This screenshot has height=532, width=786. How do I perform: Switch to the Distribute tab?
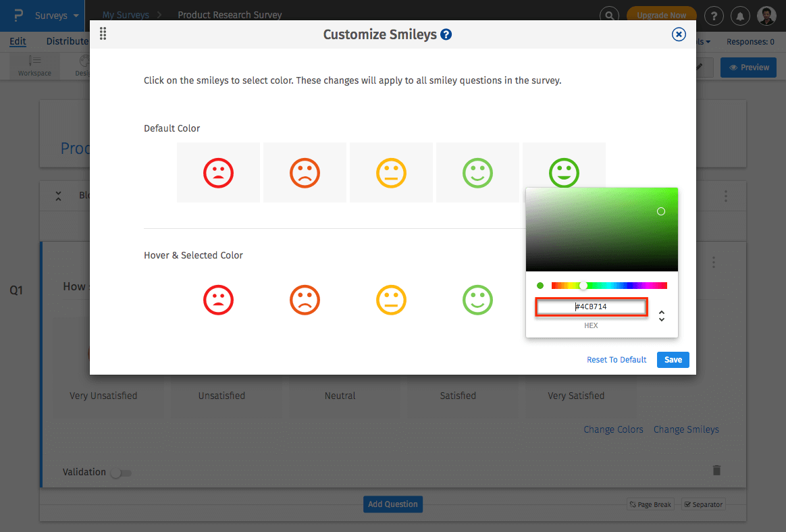coord(66,41)
